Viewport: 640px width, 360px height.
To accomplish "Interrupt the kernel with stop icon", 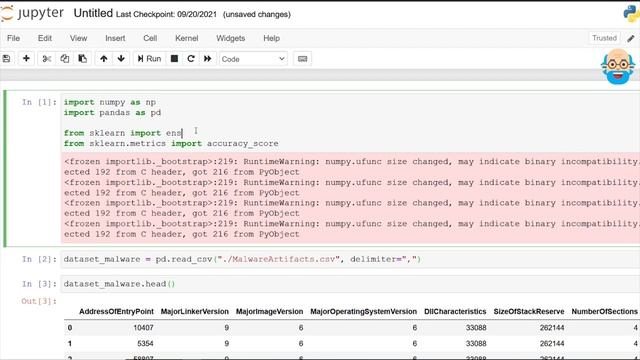I will point(174,59).
